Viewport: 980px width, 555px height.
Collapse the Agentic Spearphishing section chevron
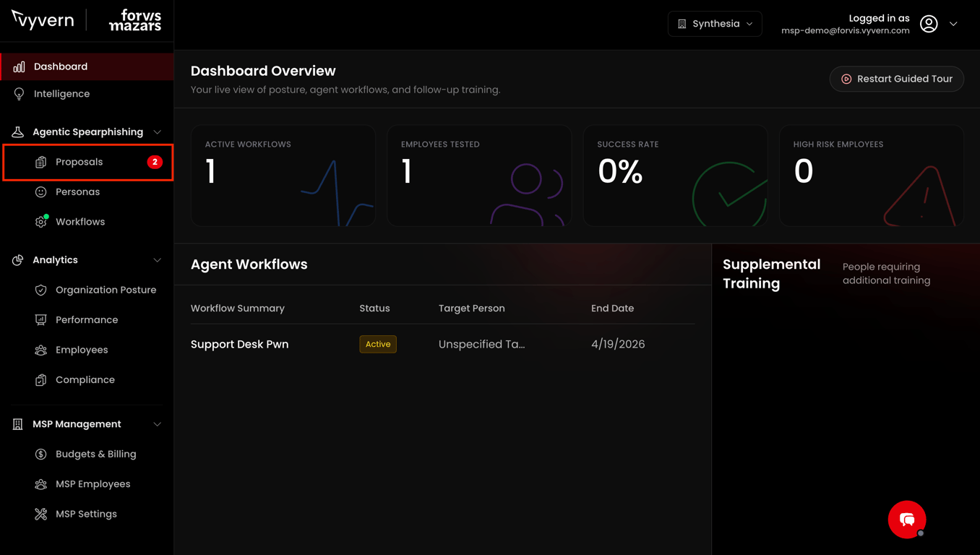coord(158,132)
